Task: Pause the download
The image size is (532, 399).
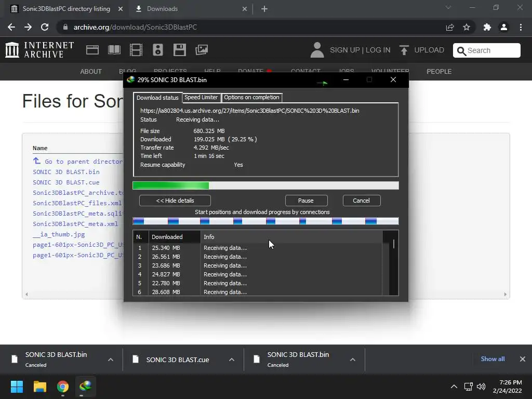Action: 306,201
